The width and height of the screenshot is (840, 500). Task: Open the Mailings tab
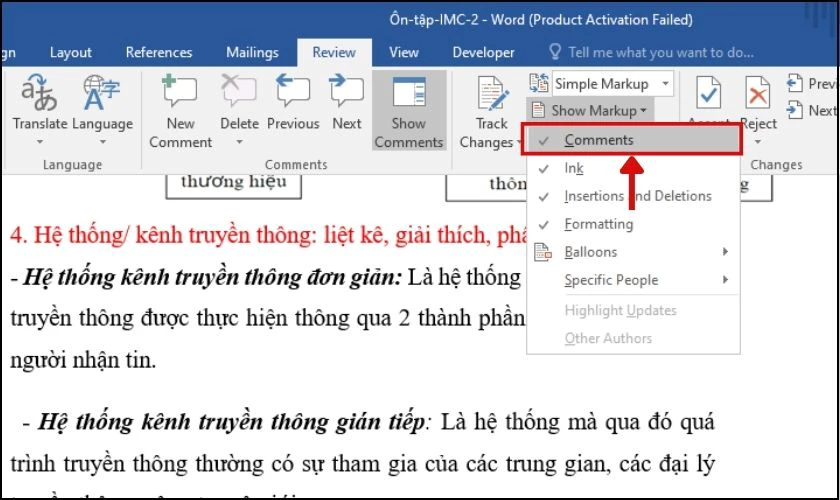point(252,53)
